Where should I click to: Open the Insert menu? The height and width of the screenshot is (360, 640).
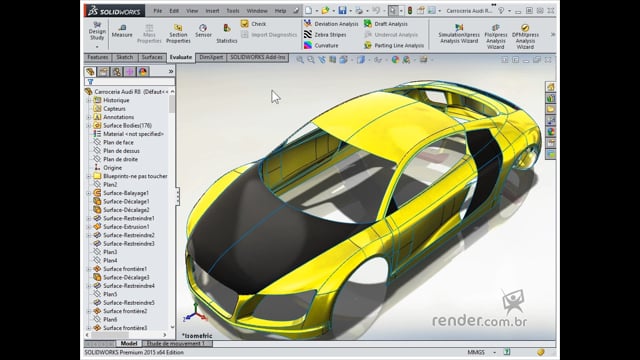pyautogui.click(x=212, y=11)
